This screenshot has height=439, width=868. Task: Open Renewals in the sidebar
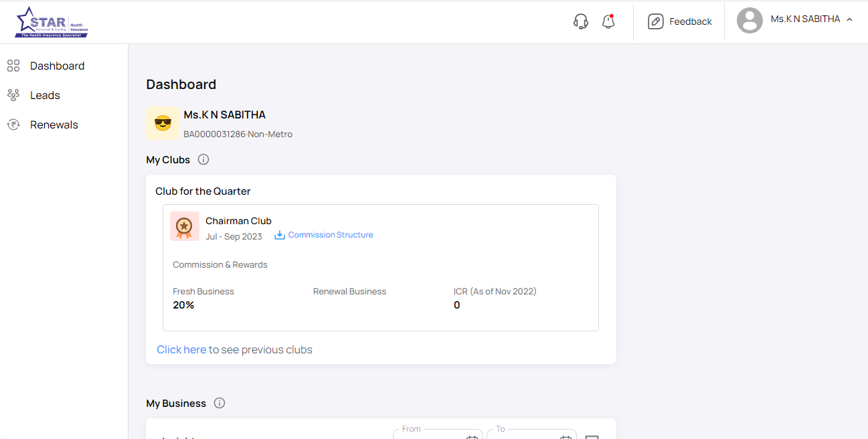[54, 124]
